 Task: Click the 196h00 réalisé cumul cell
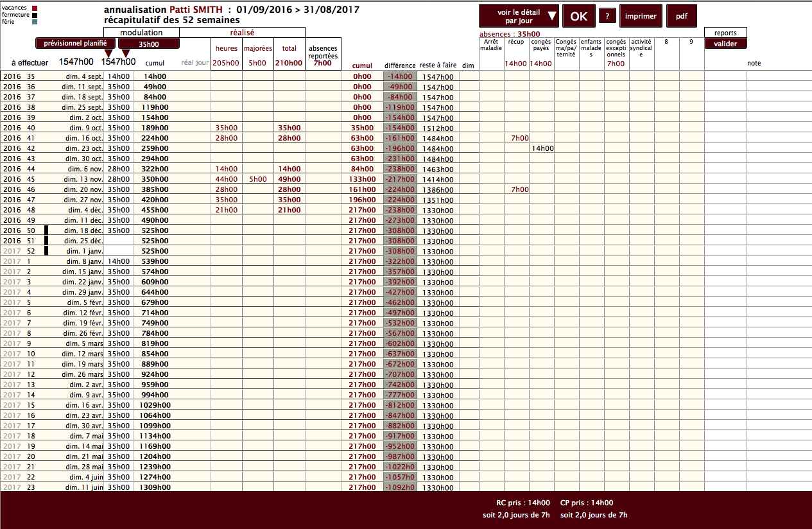361,200
